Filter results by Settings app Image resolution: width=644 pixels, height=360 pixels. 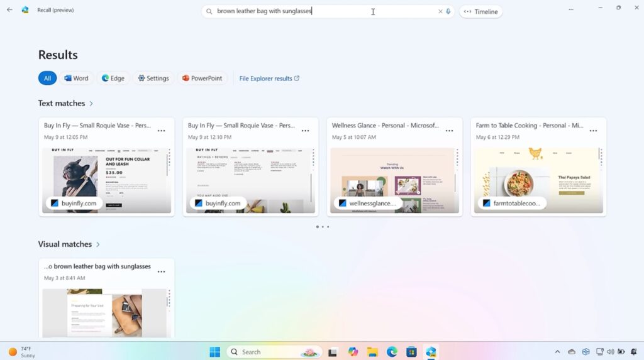153,79
